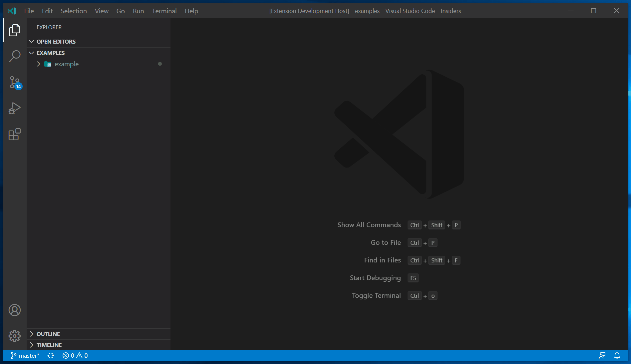The height and width of the screenshot is (364, 631).
Task: Open the Manage settings gear
Action: (x=14, y=336)
